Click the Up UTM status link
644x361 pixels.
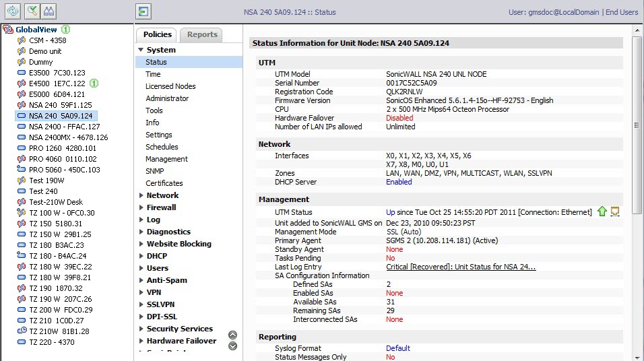[390, 212]
